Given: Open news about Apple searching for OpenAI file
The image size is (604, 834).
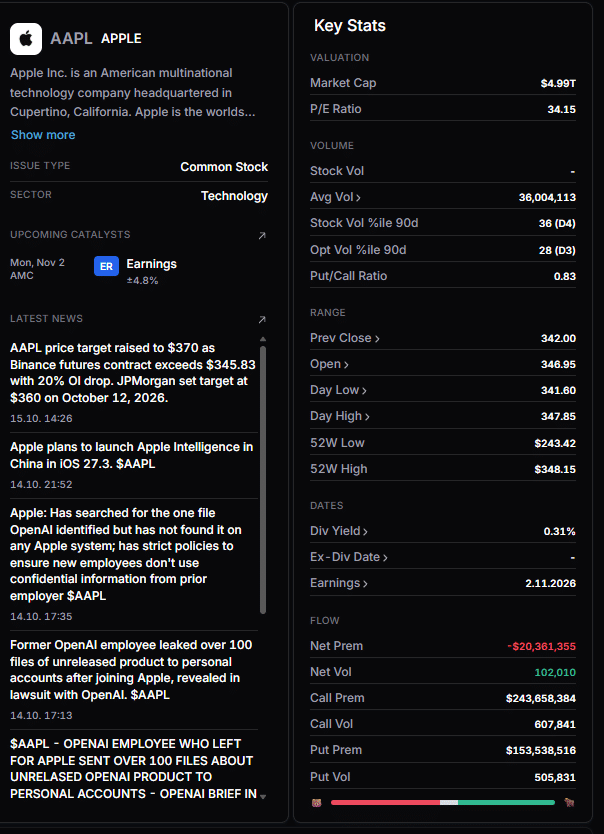Looking at the screenshot, I should point(126,554).
